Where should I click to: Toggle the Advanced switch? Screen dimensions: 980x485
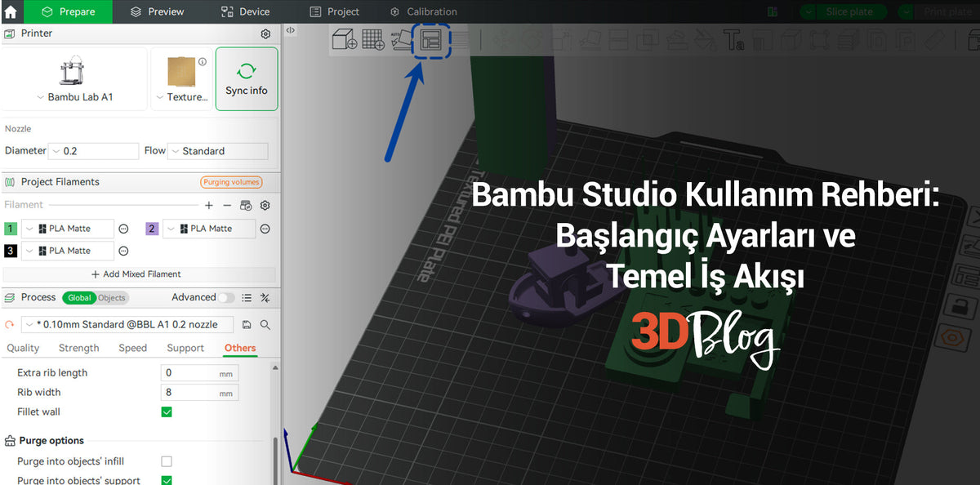(226, 298)
